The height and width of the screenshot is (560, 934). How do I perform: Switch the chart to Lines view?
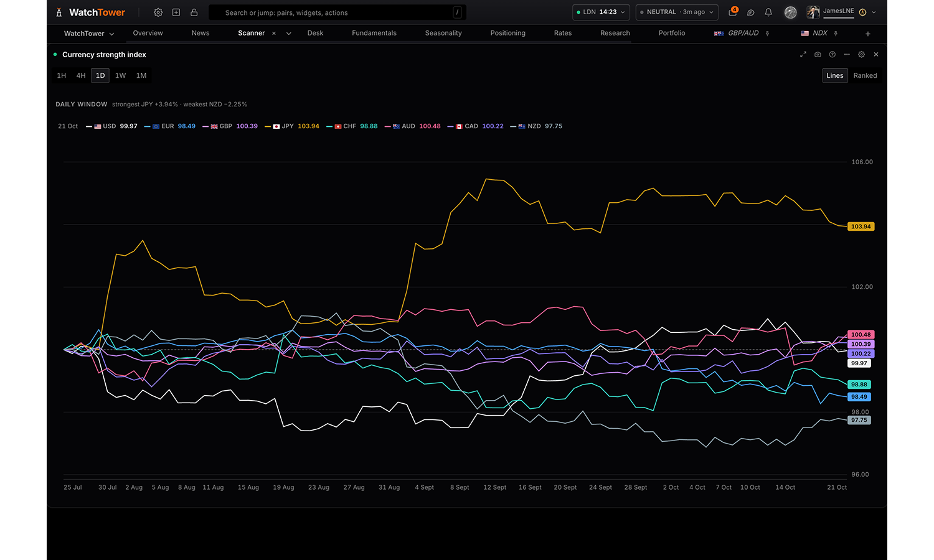click(x=835, y=75)
